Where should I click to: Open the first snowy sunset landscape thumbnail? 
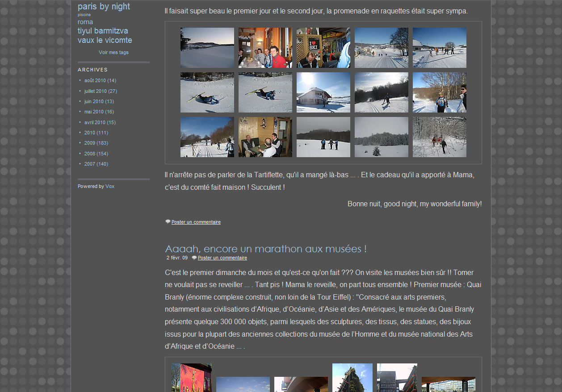(207, 48)
